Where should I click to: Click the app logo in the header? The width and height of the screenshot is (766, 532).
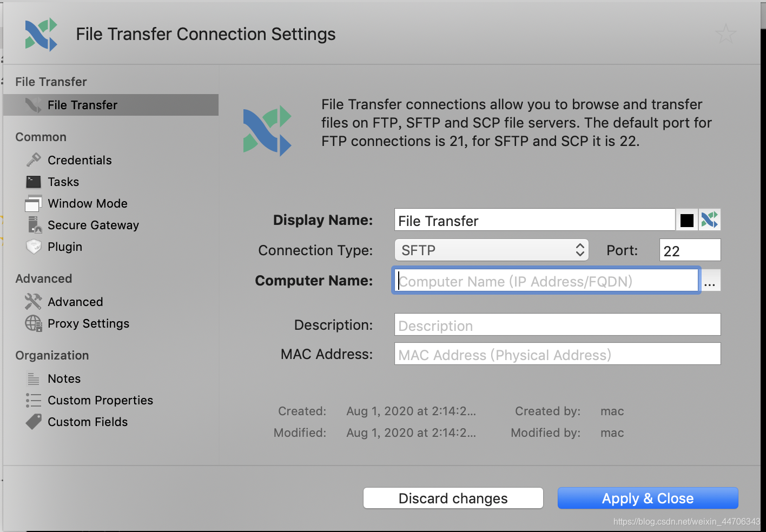tap(41, 35)
